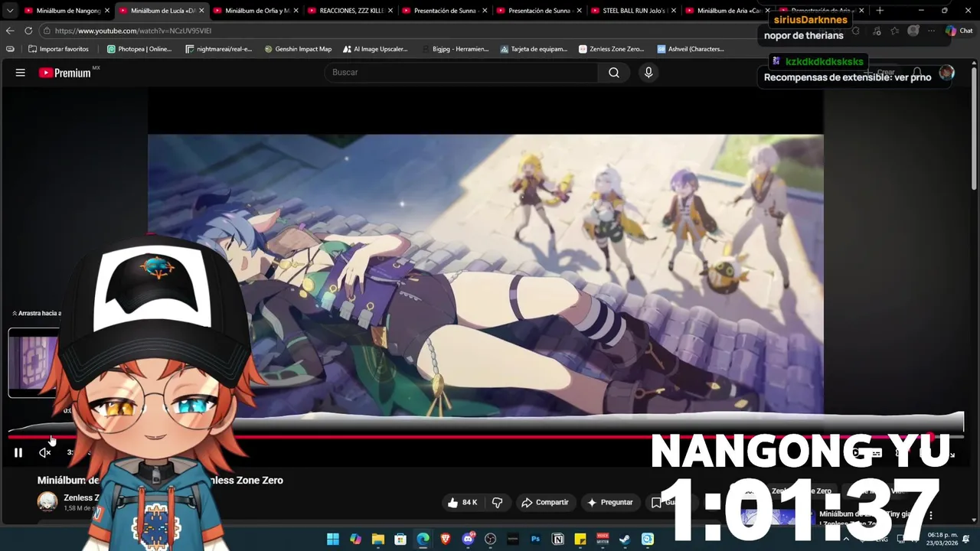Start voice search with the microphone icon
This screenshot has width=980, height=551.
coord(648,73)
